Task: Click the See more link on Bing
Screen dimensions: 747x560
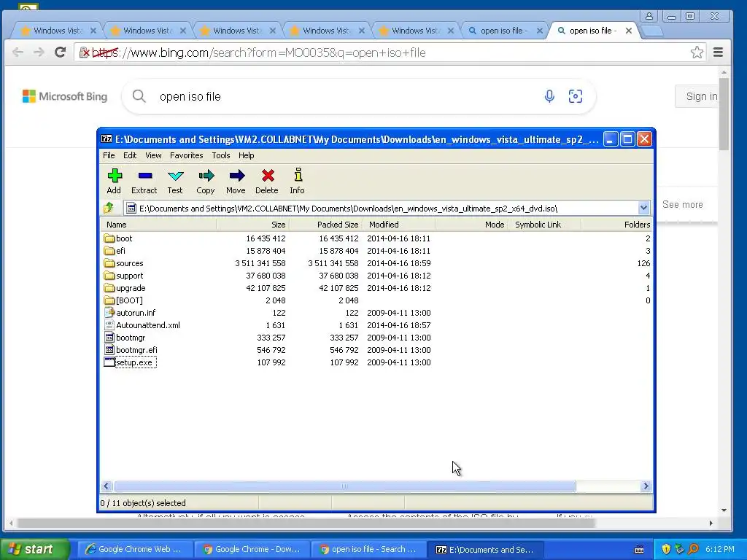Action: point(682,204)
